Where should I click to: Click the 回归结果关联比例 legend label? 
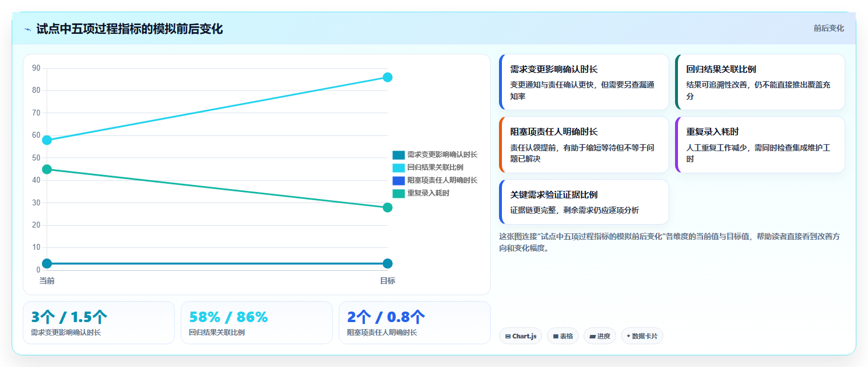pyautogui.click(x=435, y=167)
